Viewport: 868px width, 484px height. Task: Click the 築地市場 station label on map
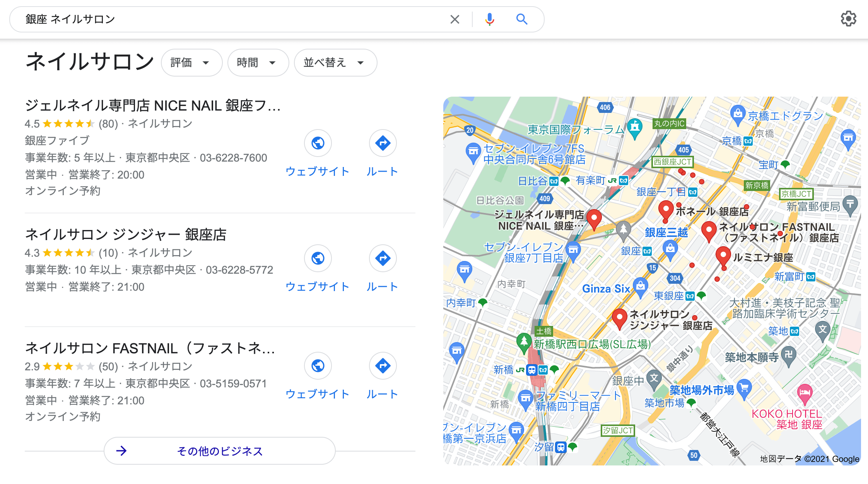664,403
